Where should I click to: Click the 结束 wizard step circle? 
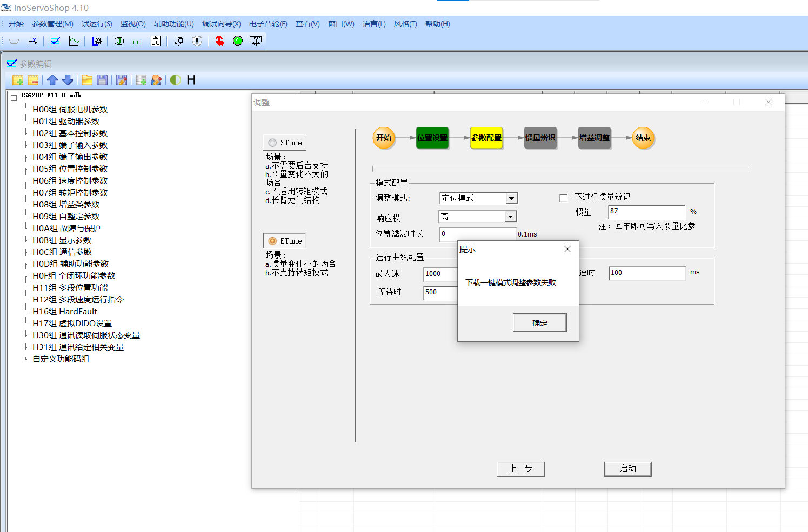(643, 138)
